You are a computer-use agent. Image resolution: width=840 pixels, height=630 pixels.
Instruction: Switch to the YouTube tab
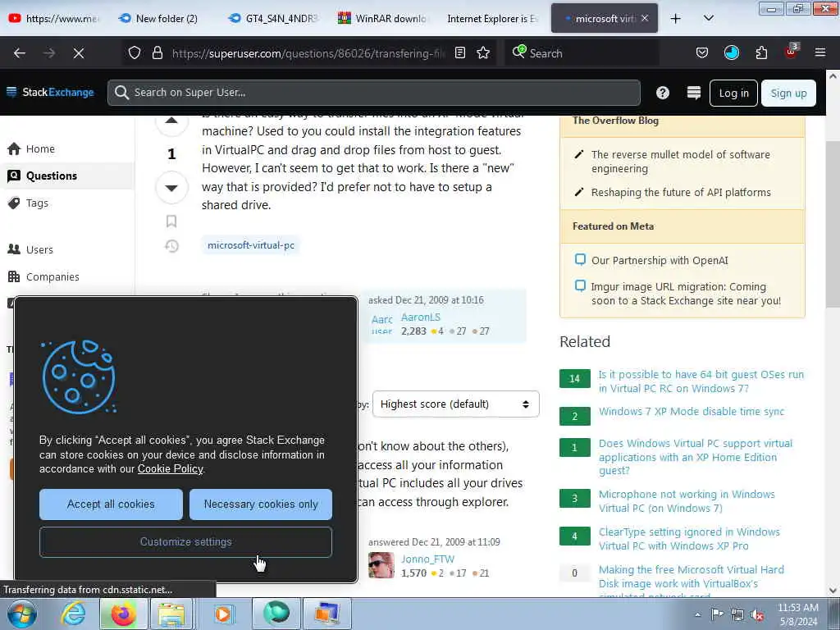pos(54,18)
